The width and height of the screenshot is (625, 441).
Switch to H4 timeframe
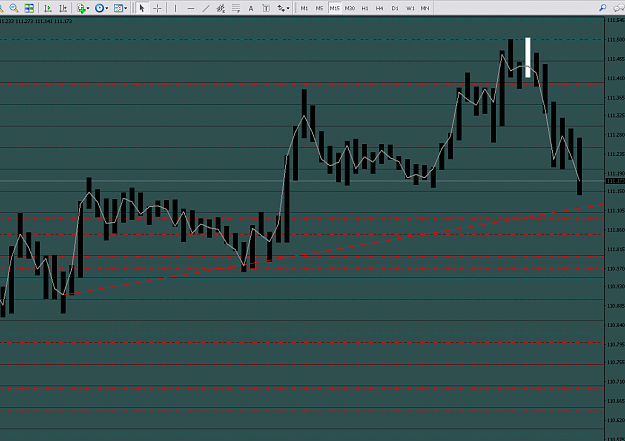point(379,8)
